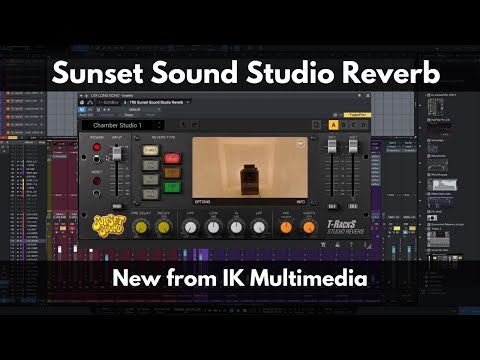480x360 pixels.
Task: Select the C comparison slot
Action: point(353,125)
